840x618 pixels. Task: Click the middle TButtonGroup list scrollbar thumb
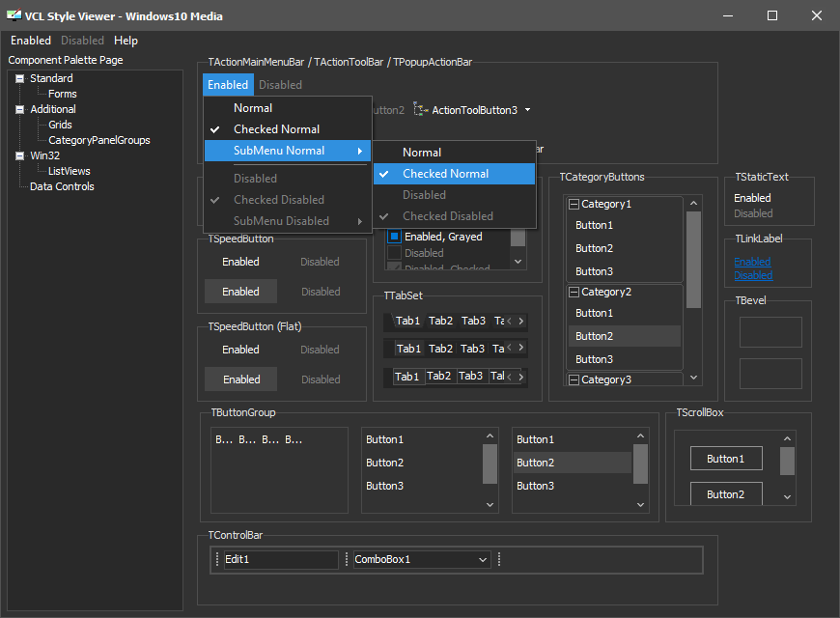490,464
